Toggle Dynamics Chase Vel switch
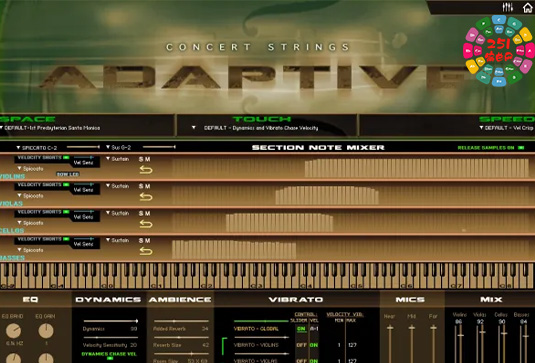The width and height of the screenshot is (535, 363). tap(110, 358)
